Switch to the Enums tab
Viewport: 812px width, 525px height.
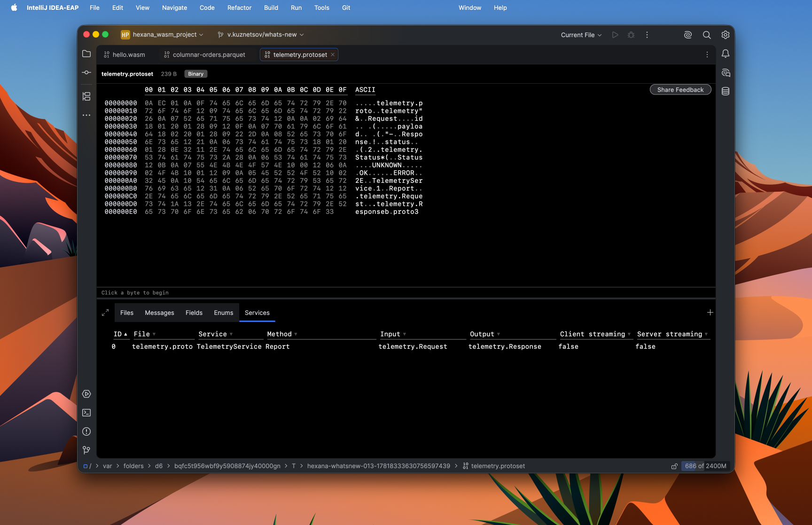(224, 313)
